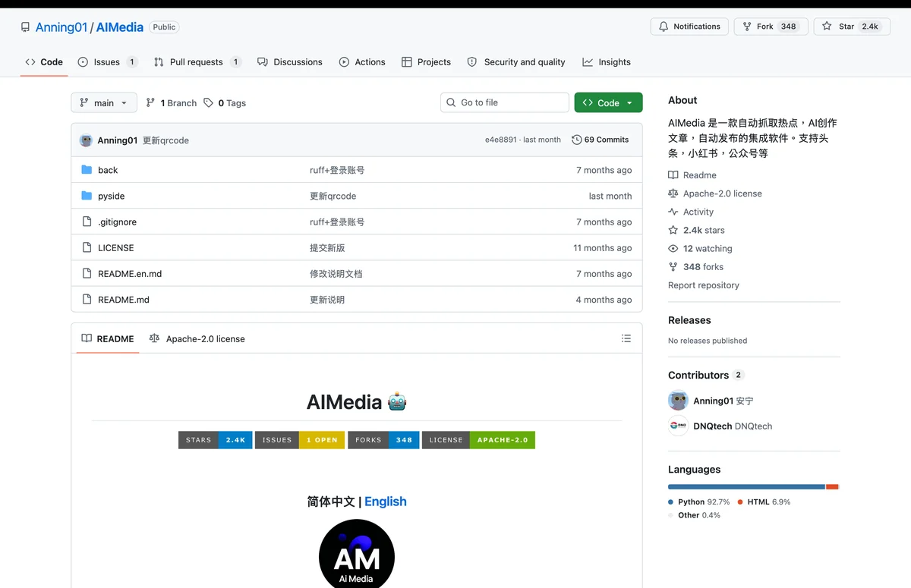Click the star icon in Star button
The width and height of the screenshot is (911, 588).
click(827, 27)
